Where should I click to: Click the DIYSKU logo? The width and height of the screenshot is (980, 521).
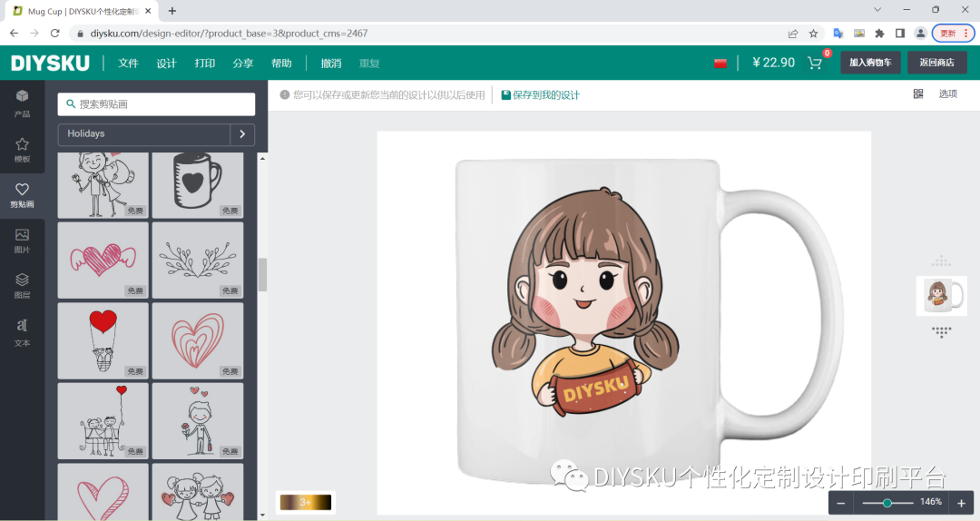(x=50, y=64)
